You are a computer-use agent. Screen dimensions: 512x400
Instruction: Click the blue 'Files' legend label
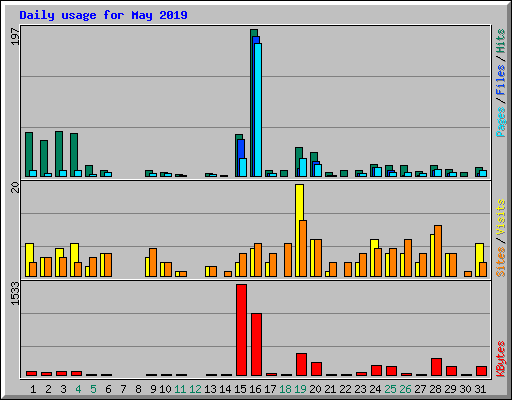(500, 80)
